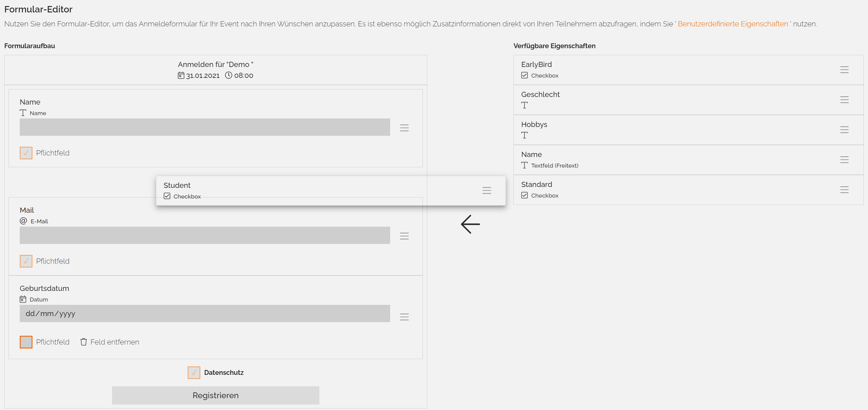Screen dimensions: 868x410
Task: Enable Pflichtfeld checkbox under Geburtsdatum
Action: click(x=26, y=342)
